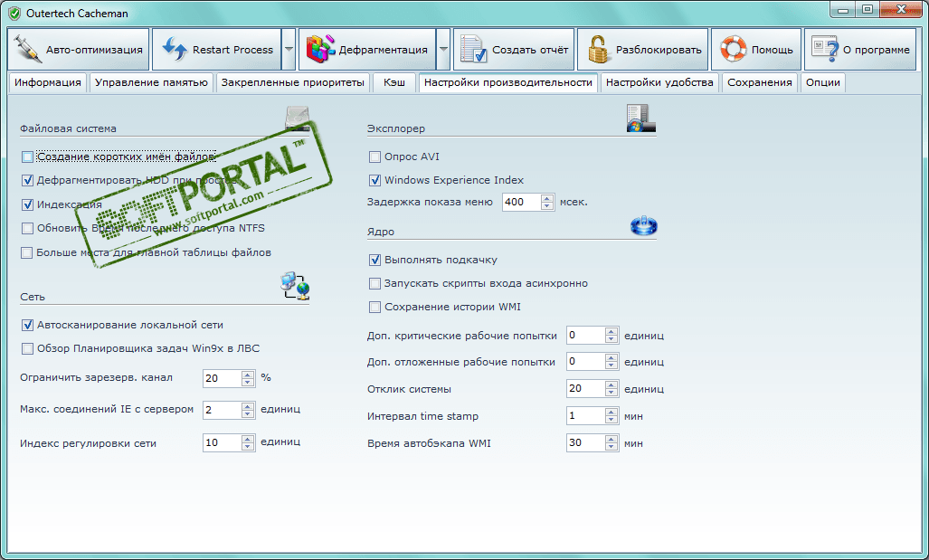The width and height of the screenshot is (929, 560).
Task: Click the Дефрагментация button label
Action: [x=383, y=50]
